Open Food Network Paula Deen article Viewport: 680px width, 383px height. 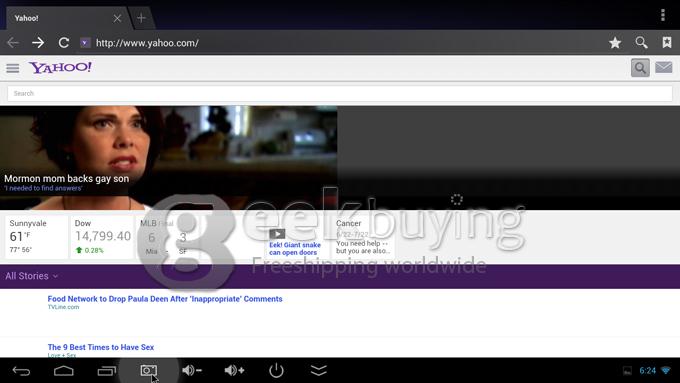165,299
